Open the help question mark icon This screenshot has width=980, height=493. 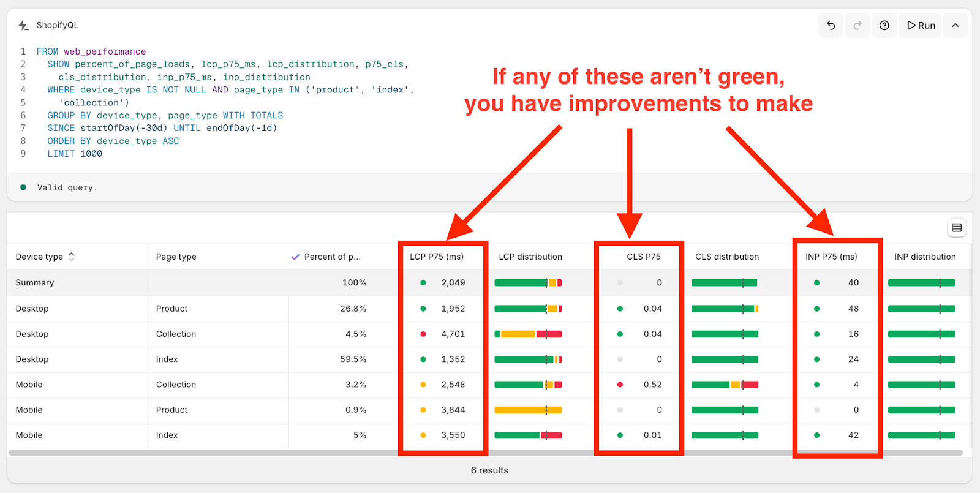point(884,25)
